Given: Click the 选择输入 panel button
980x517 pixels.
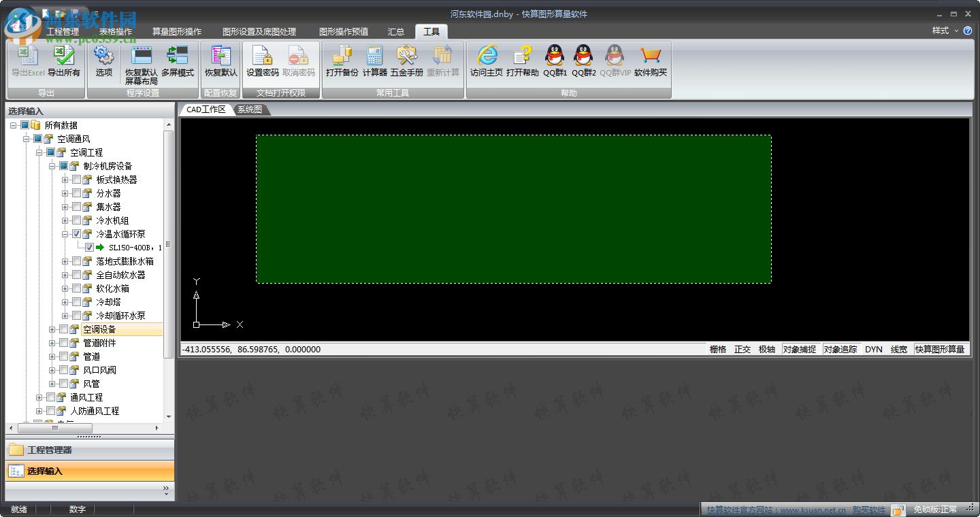Looking at the screenshot, I should tap(90, 471).
